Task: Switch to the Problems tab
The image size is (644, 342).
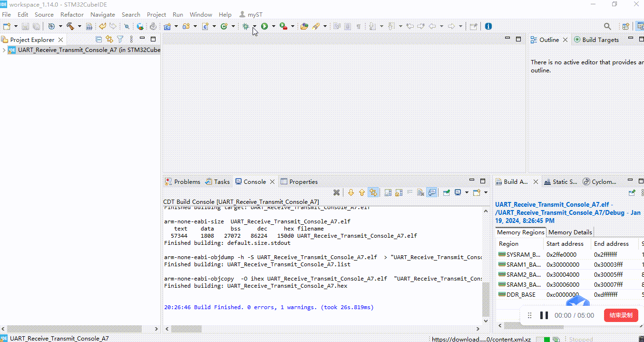Action: pos(183,181)
